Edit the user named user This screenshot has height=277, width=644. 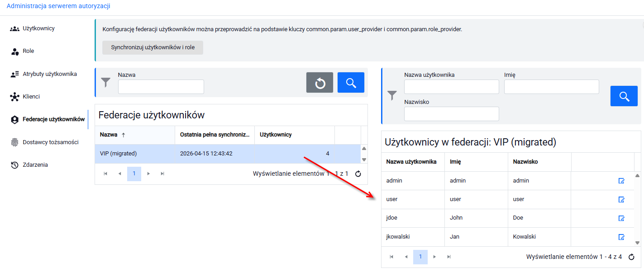(621, 200)
